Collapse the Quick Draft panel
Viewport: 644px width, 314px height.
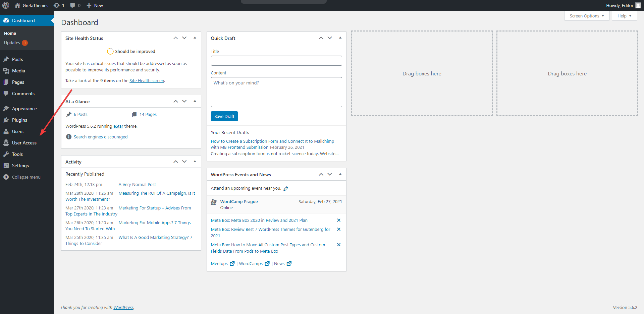[x=340, y=38]
